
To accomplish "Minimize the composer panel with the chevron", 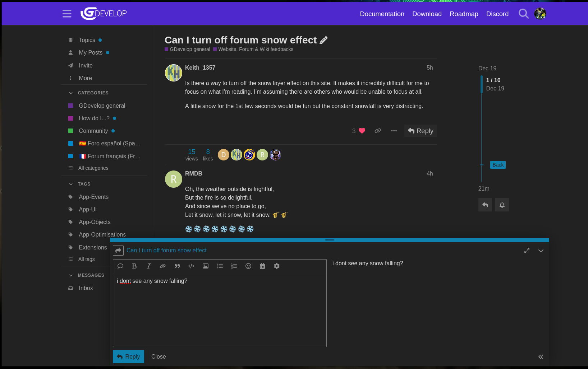I will (x=541, y=251).
